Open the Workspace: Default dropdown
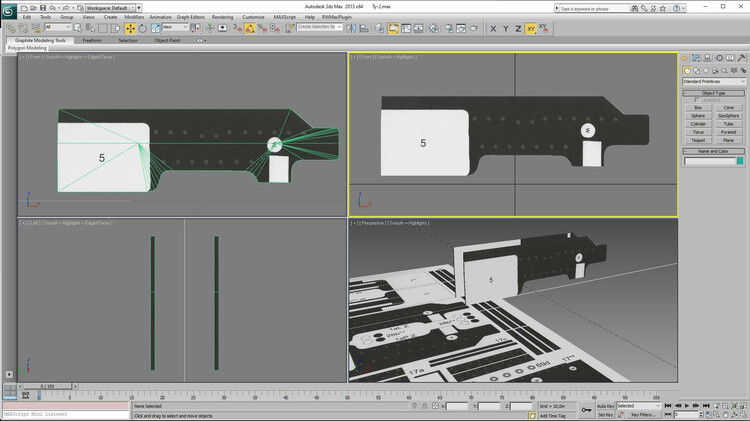750x421 pixels. [x=112, y=7]
